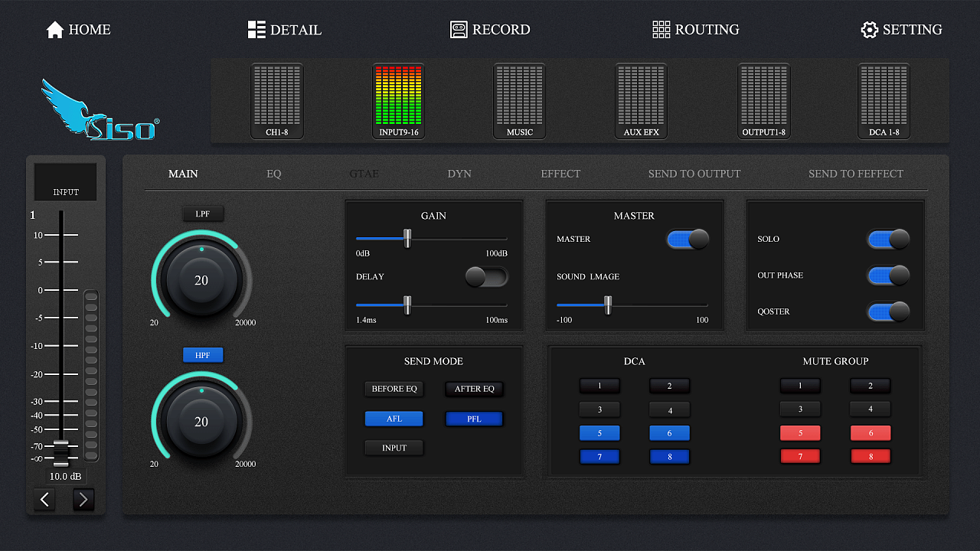
Task: Click the HOME house icon
Action: [54, 30]
